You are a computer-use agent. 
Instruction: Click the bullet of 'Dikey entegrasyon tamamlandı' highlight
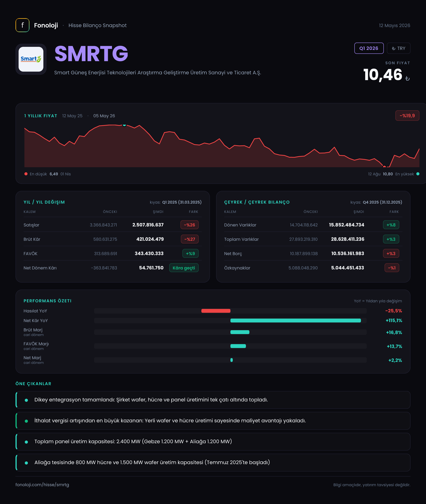coord(26,400)
